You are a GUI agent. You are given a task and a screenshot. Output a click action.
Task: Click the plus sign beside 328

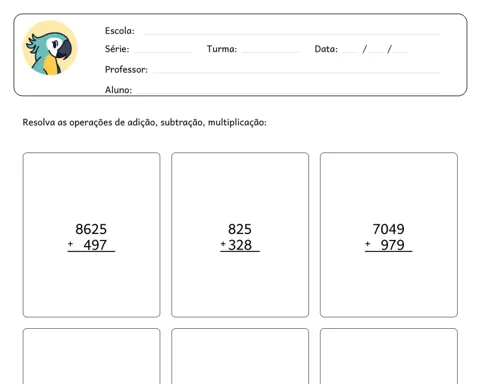click(223, 244)
